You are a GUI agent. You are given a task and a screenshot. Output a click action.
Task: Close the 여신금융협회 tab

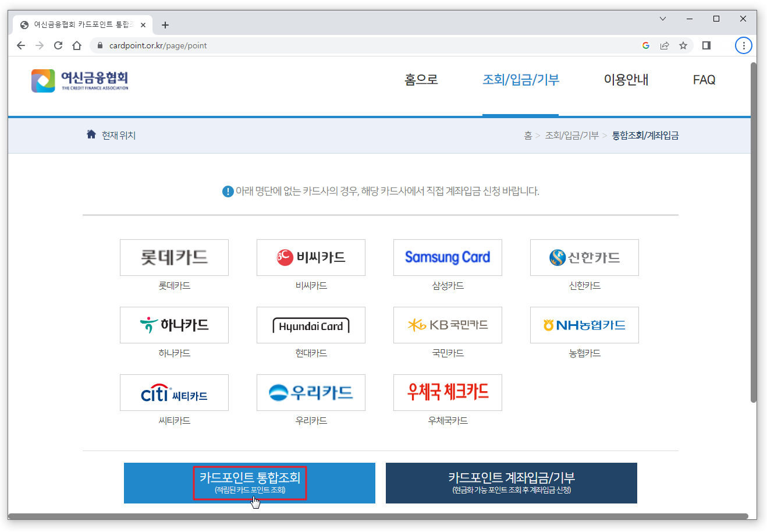(x=143, y=25)
